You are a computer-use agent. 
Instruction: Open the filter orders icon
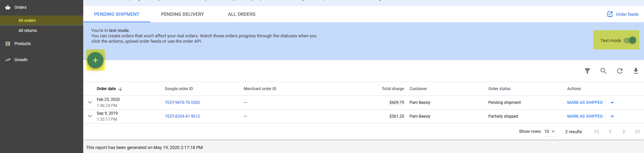click(x=587, y=71)
